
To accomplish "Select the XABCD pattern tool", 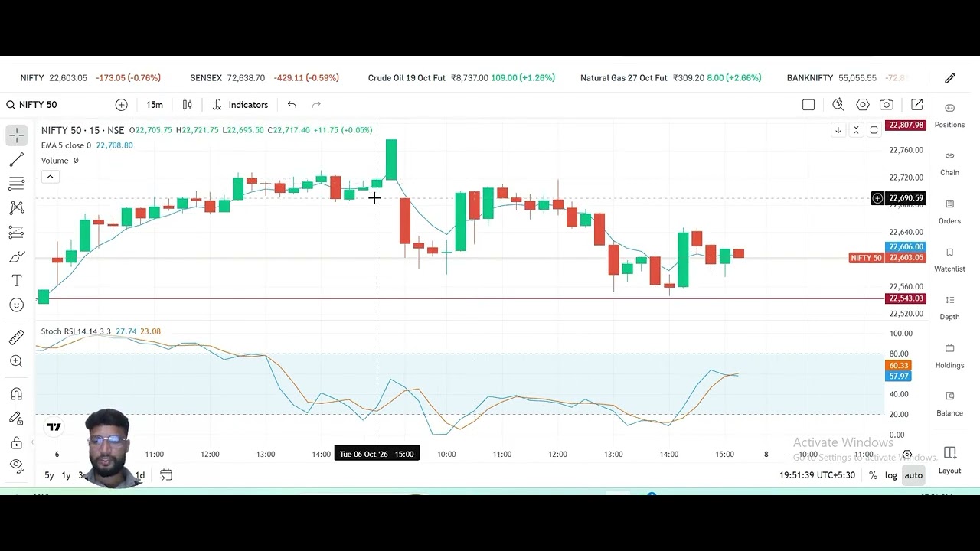I will click(x=17, y=207).
